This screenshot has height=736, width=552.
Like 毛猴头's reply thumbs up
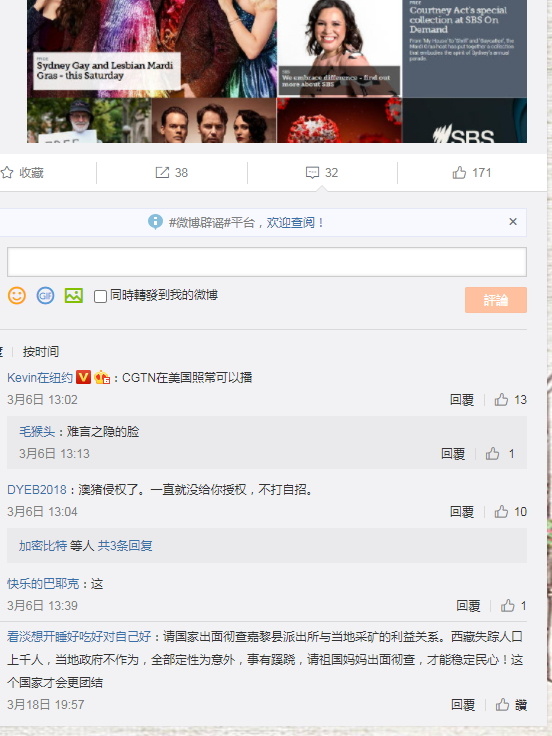(x=492, y=453)
